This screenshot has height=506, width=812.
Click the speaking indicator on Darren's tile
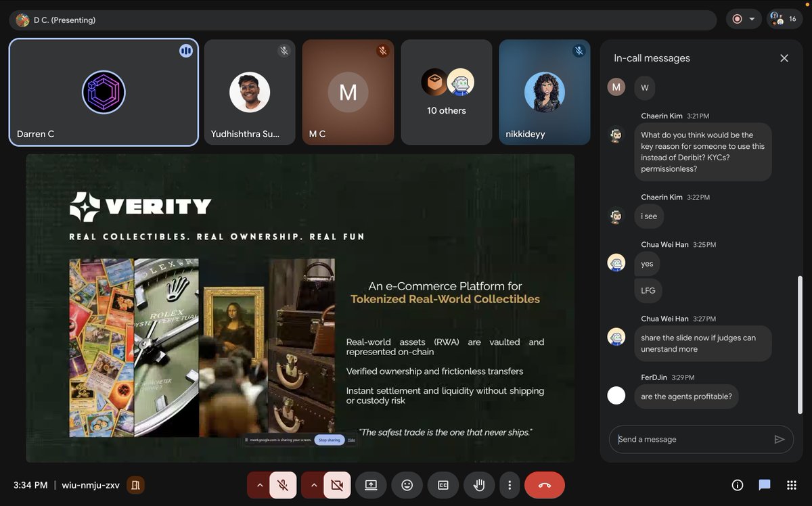pos(186,51)
